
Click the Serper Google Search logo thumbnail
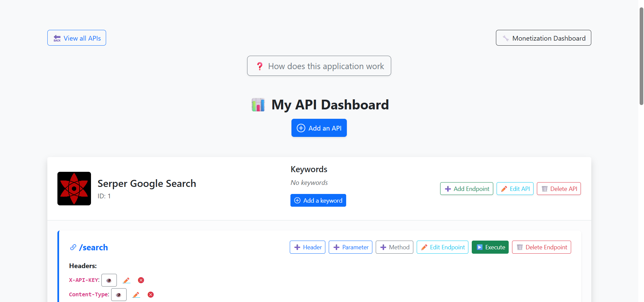pos(74,189)
